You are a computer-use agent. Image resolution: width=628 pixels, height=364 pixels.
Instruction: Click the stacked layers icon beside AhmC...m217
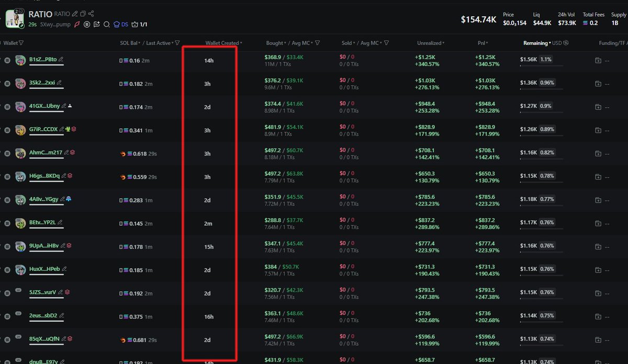coord(72,152)
